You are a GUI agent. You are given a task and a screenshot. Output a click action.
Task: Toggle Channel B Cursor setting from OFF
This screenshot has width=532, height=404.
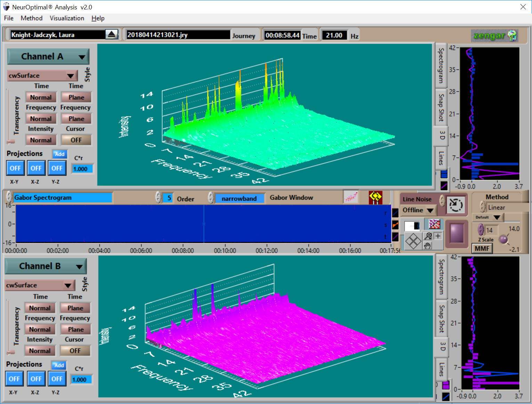[x=75, y=350]
